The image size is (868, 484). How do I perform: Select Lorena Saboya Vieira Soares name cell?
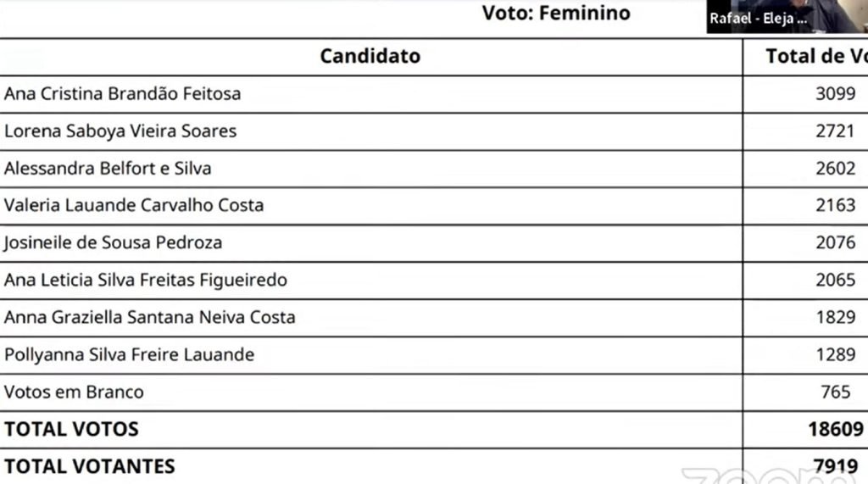tap(120, 131)
